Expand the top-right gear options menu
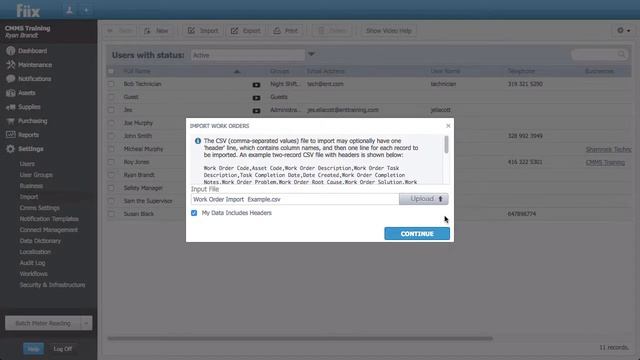The image size is (640, 360). point(623,31)
